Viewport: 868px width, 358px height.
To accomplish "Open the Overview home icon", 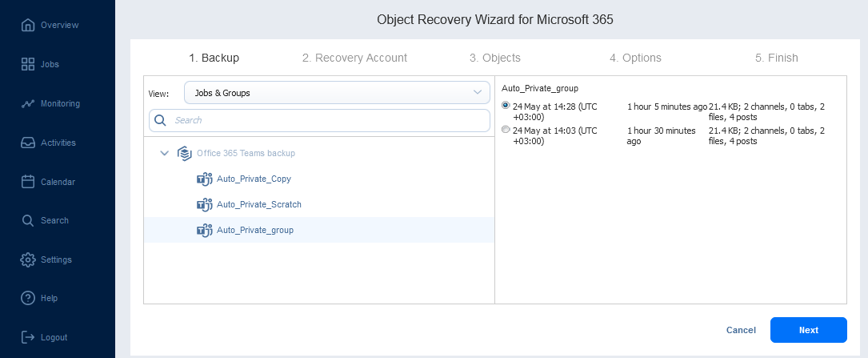I will 28,25.
